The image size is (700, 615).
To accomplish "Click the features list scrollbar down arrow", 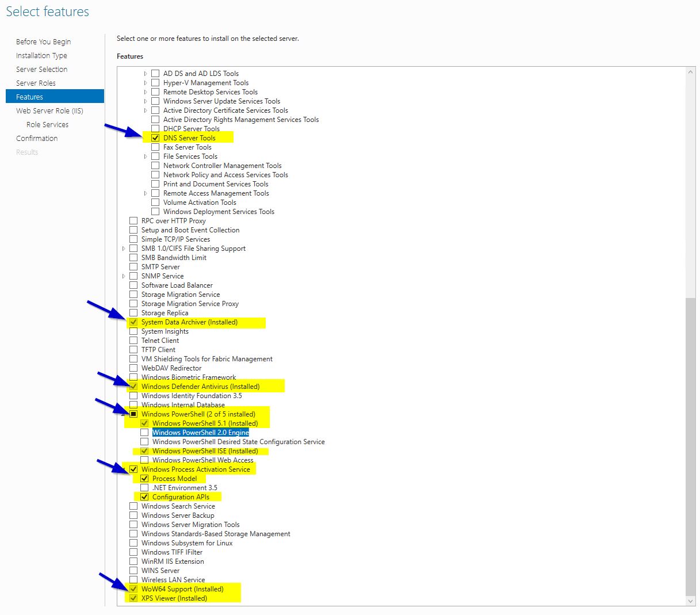I will [x=691, y=601].
